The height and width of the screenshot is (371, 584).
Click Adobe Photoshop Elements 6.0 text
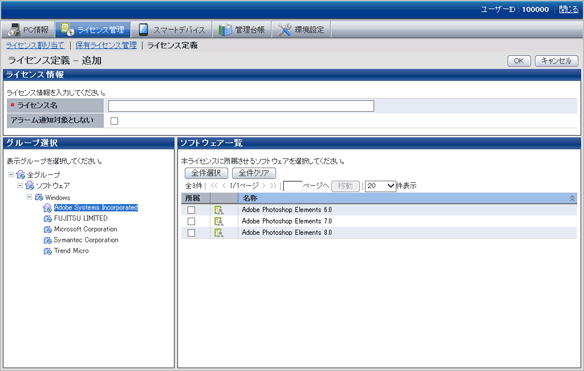[287, 210]
